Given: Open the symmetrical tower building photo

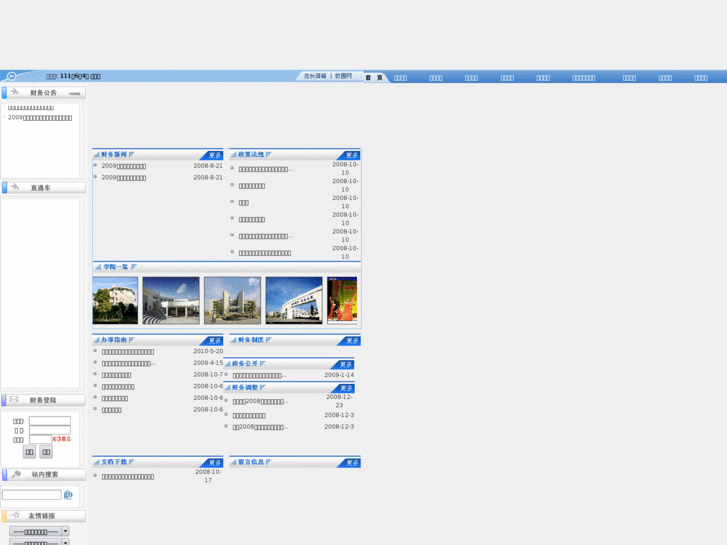Looking at the screenshot, I should [232, 301].
